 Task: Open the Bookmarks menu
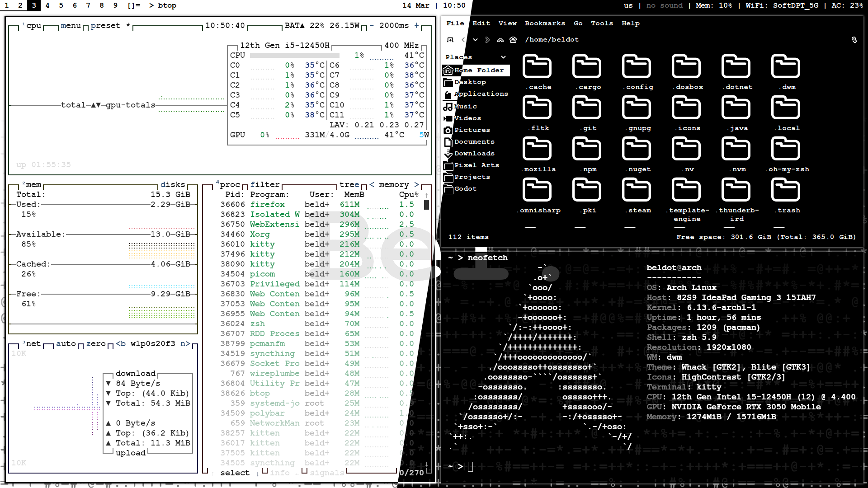545,23
